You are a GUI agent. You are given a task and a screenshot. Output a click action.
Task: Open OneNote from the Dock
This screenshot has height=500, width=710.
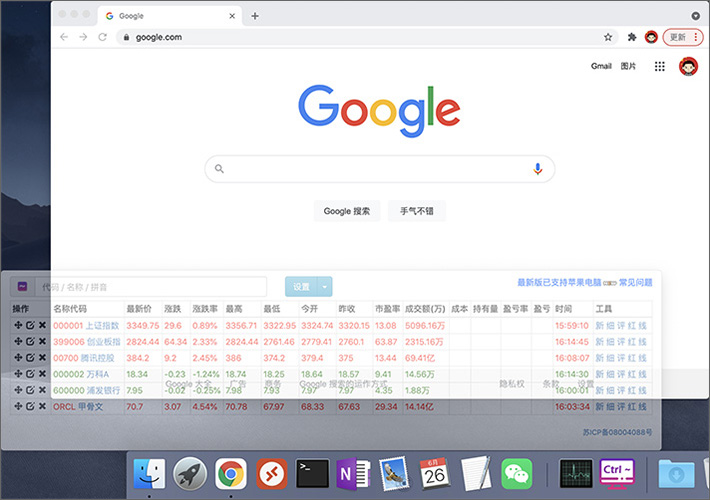(353, 474)
